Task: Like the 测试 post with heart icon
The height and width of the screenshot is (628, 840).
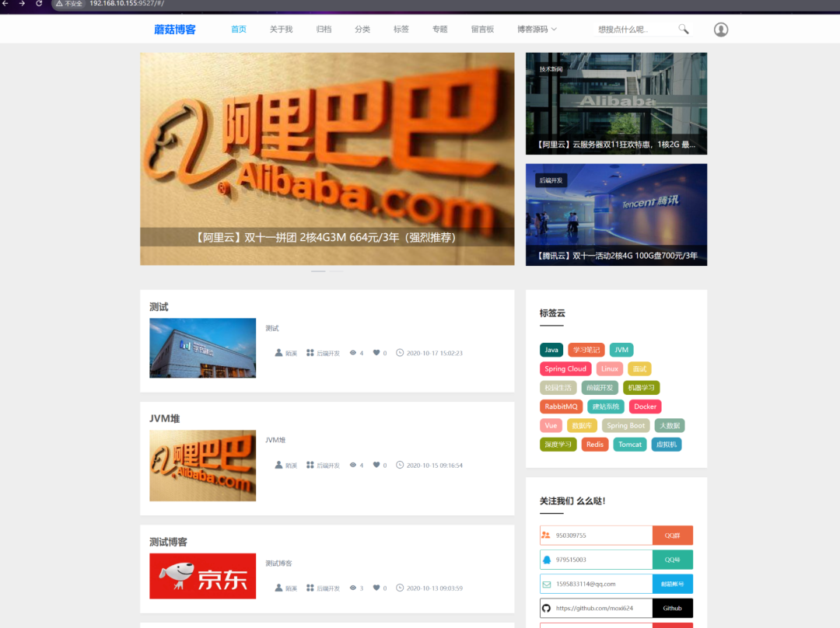Action: coord(376,353)
